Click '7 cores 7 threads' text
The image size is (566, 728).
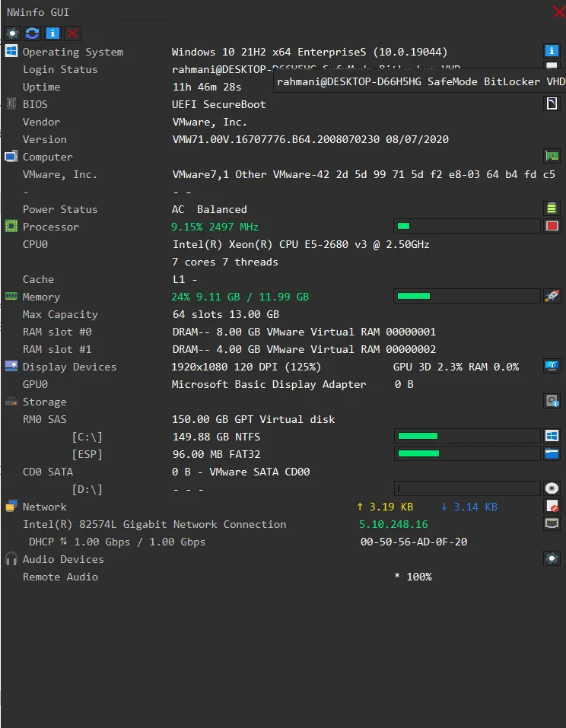pyautogui.click(x=224, y=262)
